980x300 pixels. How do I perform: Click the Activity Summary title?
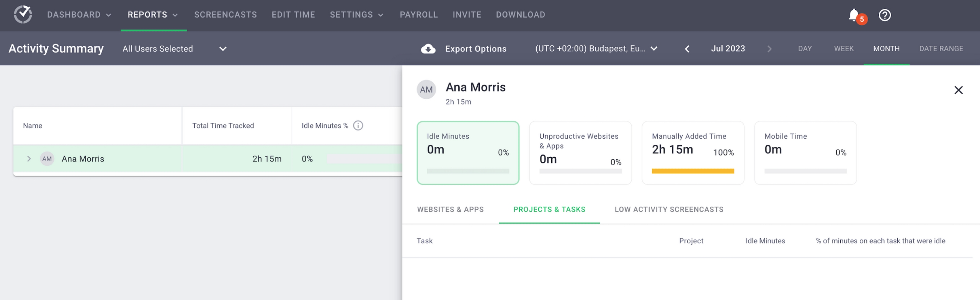[x=56, y=49]
